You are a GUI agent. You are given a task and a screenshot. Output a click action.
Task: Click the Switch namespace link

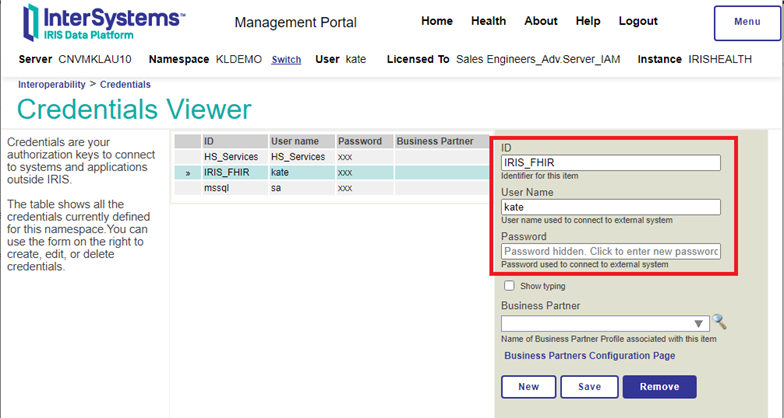(286, 60)
